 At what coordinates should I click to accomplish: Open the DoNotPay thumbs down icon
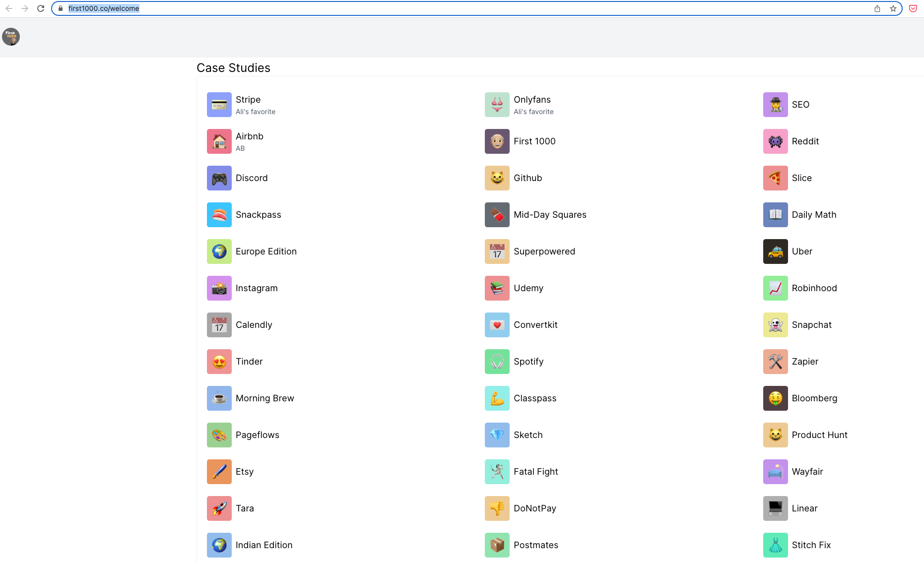[x=497, y=508]
